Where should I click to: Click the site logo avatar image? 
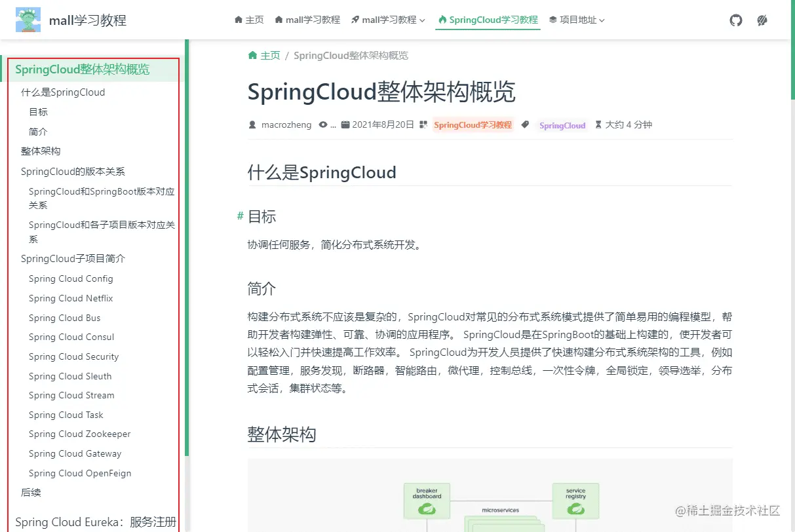click(x=28, y=20)
